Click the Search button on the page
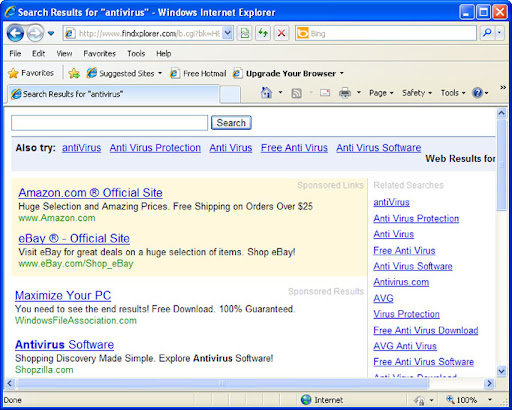Screen dimensions: 512x410 231,123
